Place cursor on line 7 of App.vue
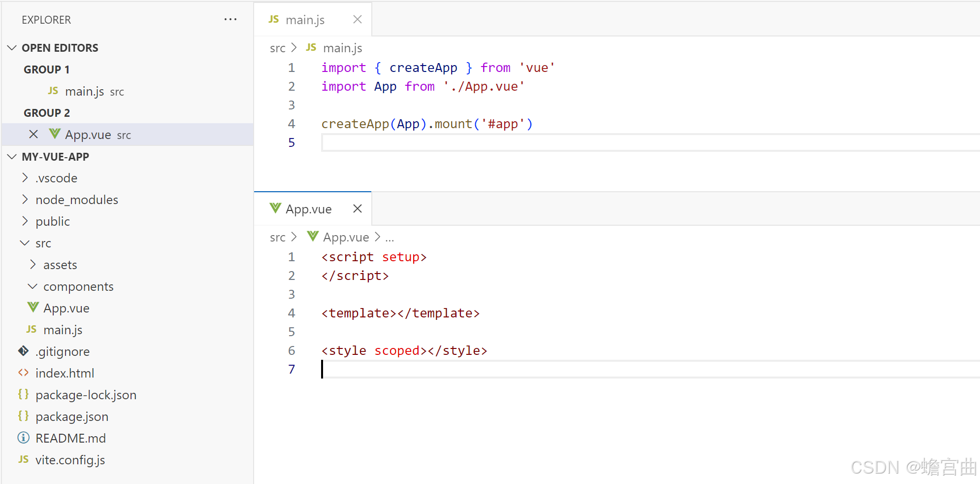The height and width of the screenshot is (484, 980). (651, 369)
